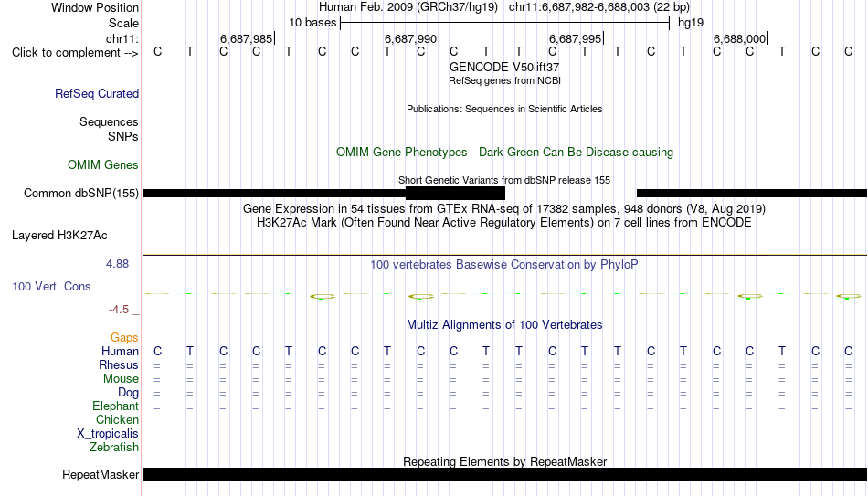Image resolution: width=868 pixels, height=496 pixels.
Task: Open the OMIM Genes track label
Action: [x=103, y=165]
